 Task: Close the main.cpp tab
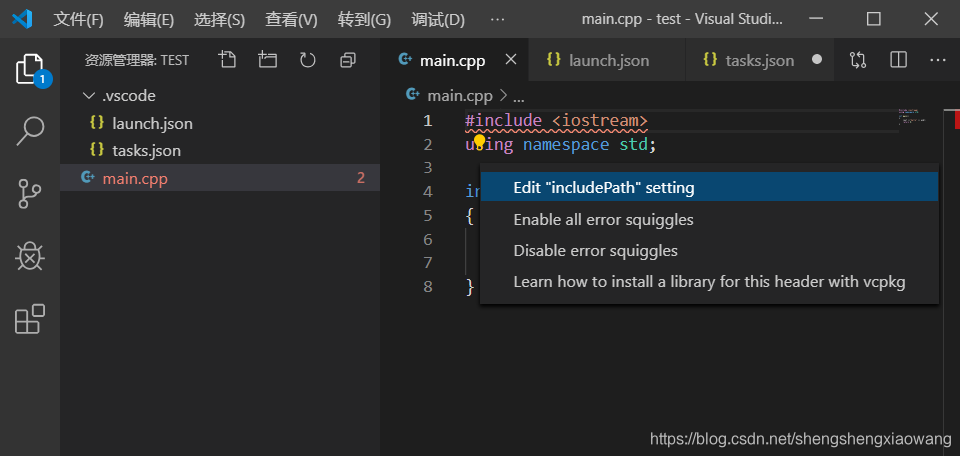pyautogui.click(x=511, y=59)
